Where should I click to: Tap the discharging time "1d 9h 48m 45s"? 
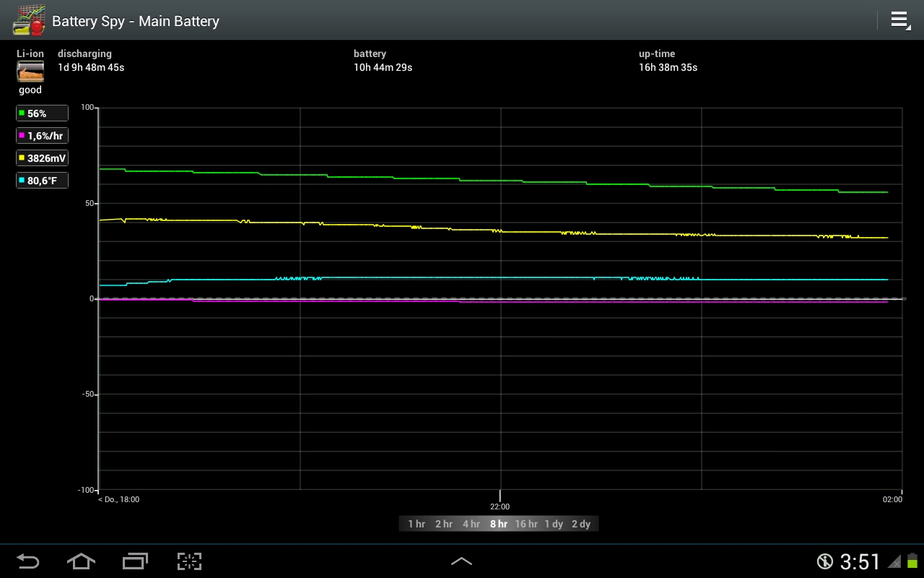point(91,68)
